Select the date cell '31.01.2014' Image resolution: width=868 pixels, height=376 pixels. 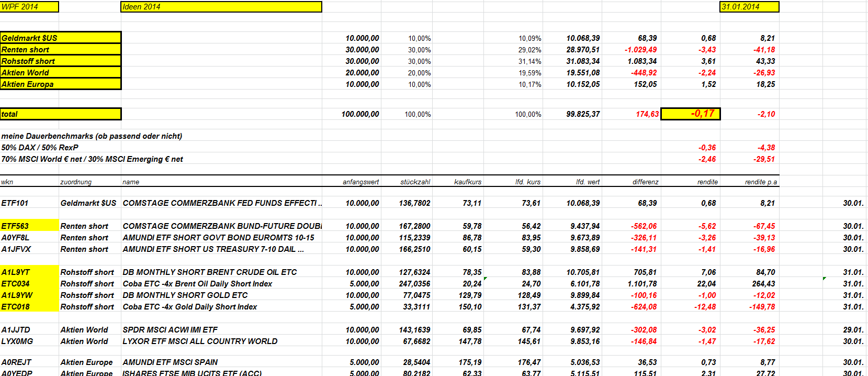(x=749, y=7)
